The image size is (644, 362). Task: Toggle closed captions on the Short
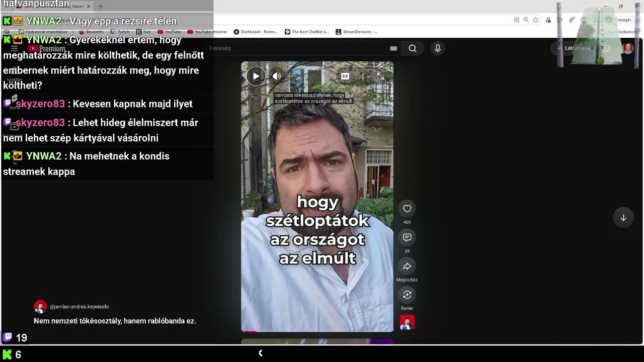coord(345,76)
